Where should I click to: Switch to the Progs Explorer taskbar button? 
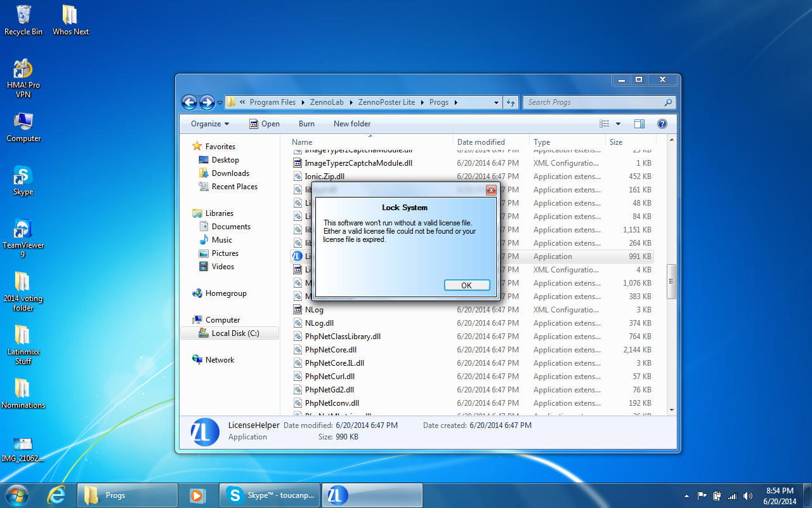(x=127, y=495)
